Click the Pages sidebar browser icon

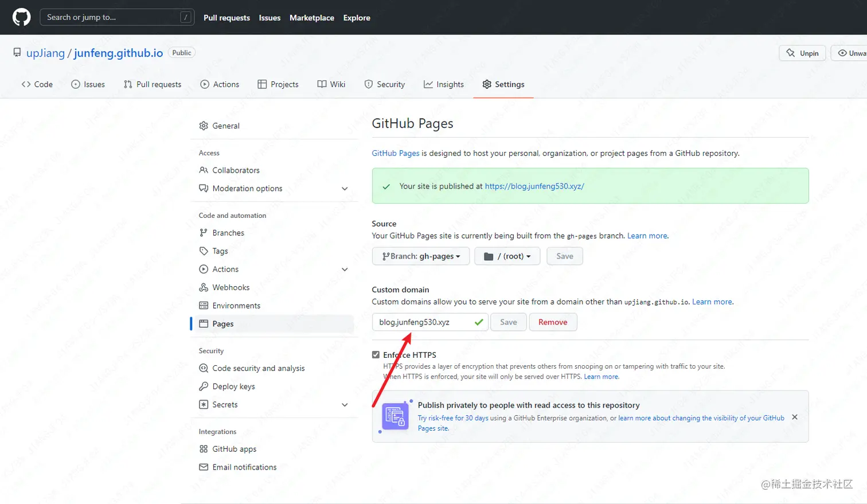point(204,324)
